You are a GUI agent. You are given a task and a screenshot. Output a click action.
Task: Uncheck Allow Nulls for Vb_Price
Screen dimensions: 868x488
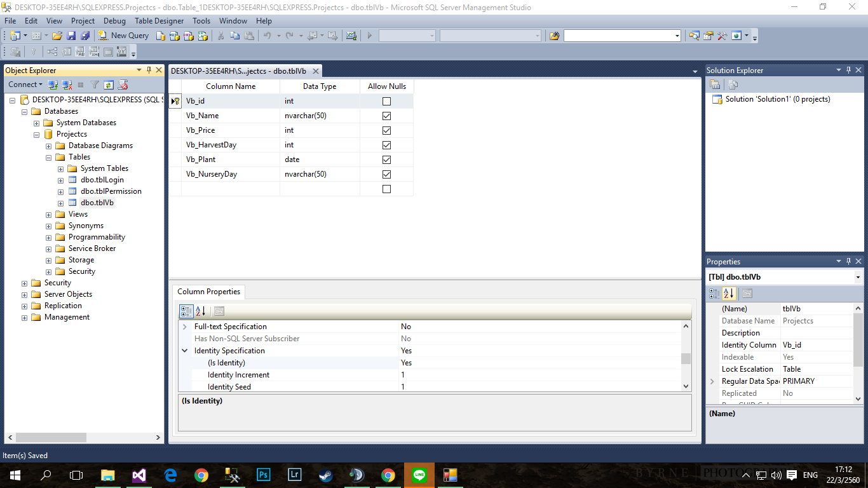point(386,130)
